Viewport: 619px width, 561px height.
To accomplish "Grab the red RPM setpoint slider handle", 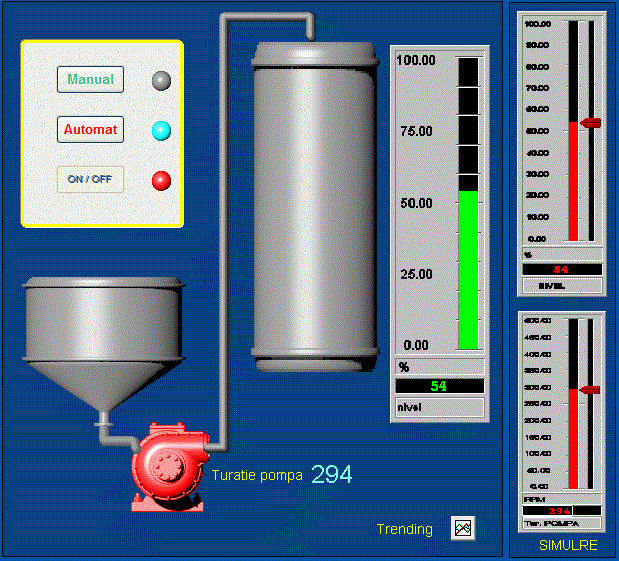I will [590, 389].
